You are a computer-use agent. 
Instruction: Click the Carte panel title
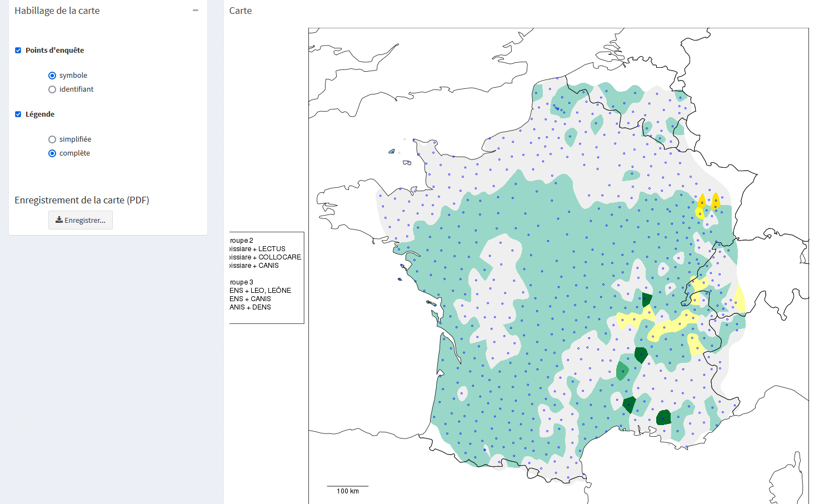[241, 11]
